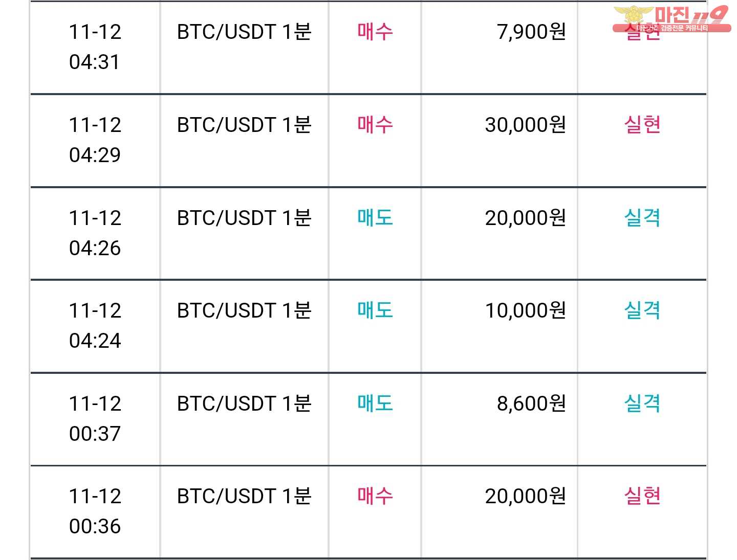
Task: Click 매수 in the 00:36 row
Action: tap(375, 496)
